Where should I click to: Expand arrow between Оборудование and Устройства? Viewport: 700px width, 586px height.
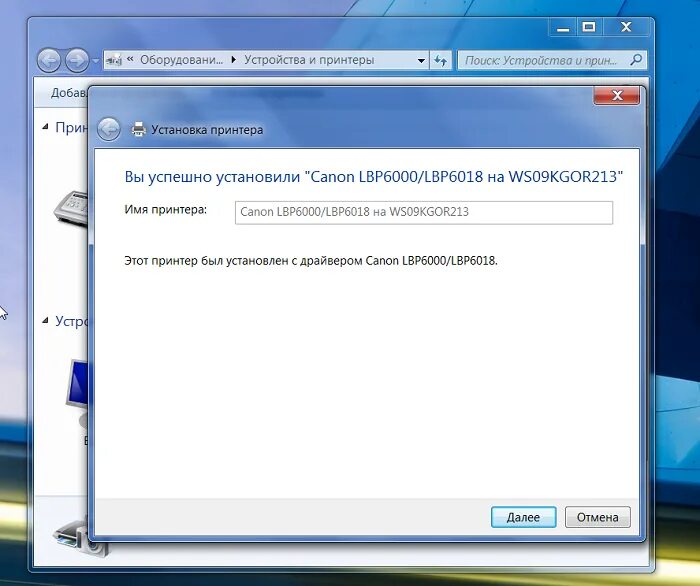tap(233, 60)
